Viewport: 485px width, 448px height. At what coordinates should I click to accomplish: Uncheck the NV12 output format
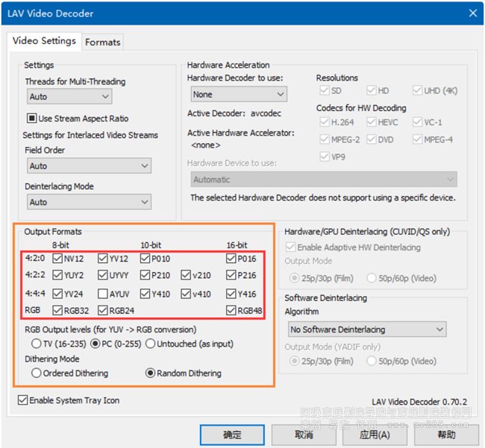(x=57, y=259)
